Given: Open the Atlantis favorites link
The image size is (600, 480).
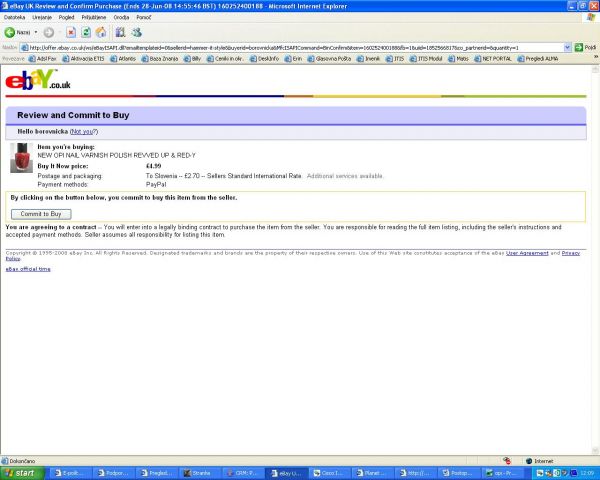Looking at the screenshot, I should pyautogui.click(x=123, y=59).
